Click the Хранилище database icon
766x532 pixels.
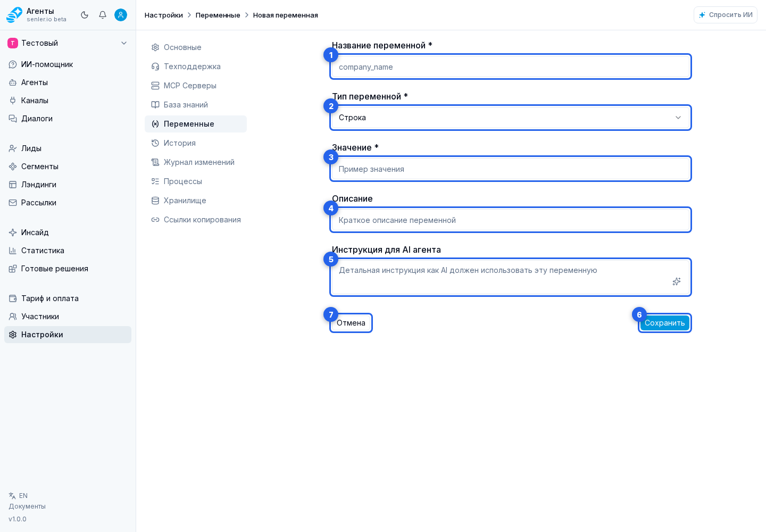[x=155, y=201]
